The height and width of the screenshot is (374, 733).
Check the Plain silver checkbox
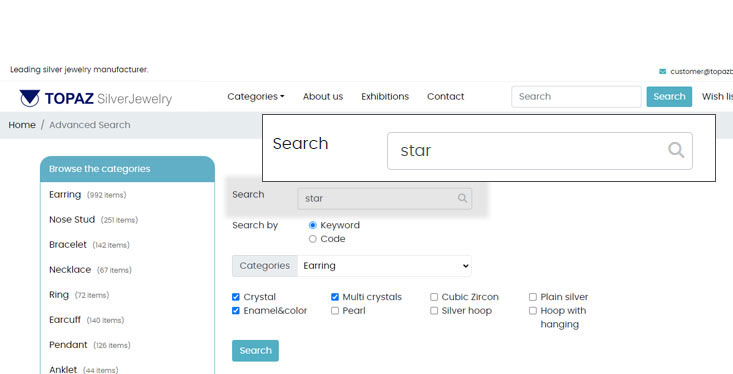click(532, 297)
